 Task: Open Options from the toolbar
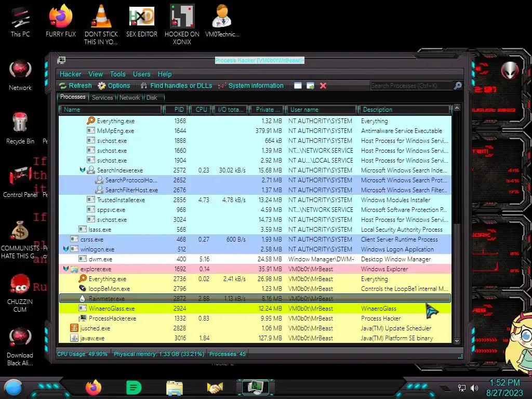(114, 86)
